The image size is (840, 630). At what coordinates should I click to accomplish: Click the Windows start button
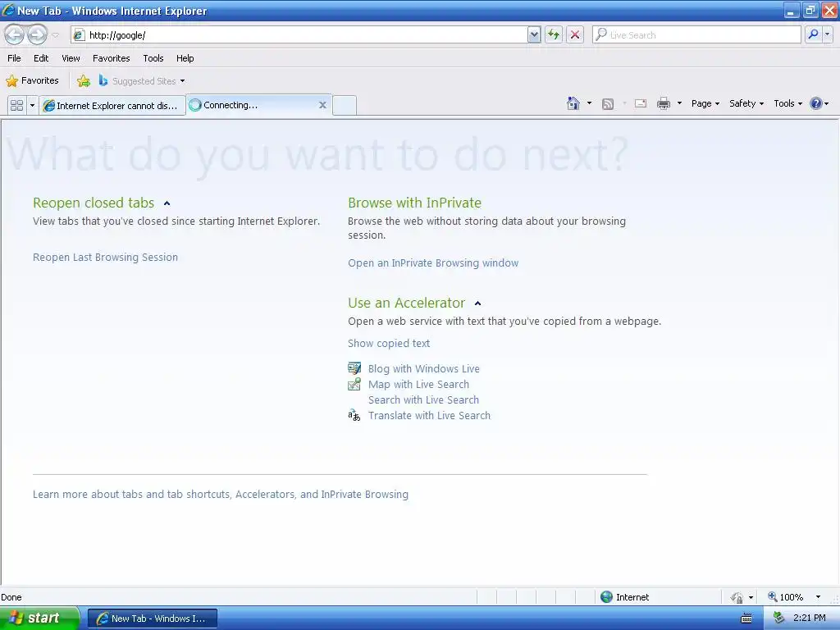(x=39, y=619)
